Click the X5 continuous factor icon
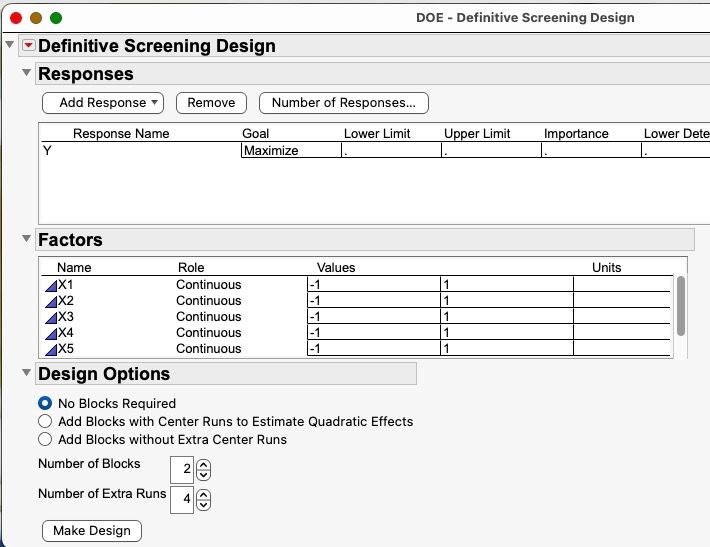Screen dimensions: 710x547 pyautogui.click(x=51, y=349)
